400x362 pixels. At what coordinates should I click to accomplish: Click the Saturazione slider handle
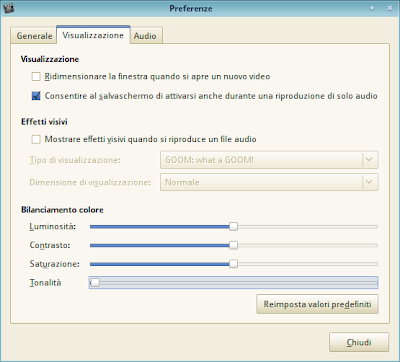pyautogui.click(x=233, y=264)
